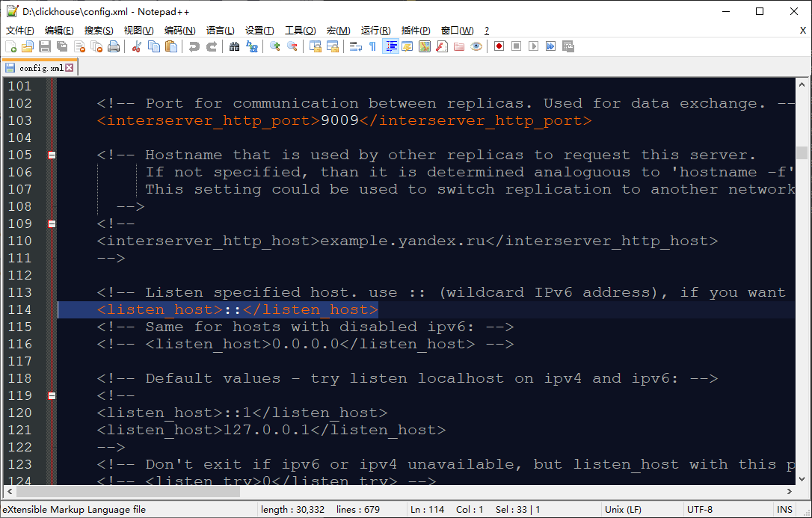The width and height of the screenshot is (812, 518).
Task: Play back the recorded macro
Action: pyautogui.click(x=533, y=46)
